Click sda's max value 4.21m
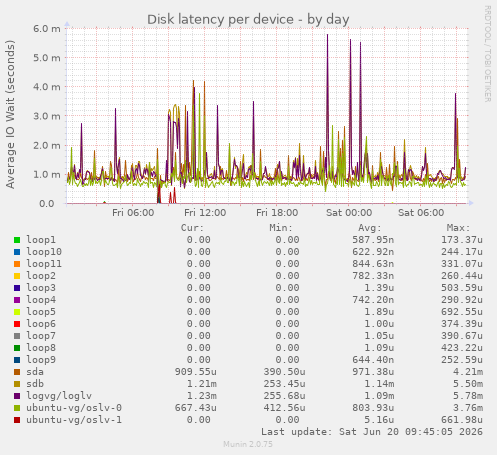 click(468, 372)
